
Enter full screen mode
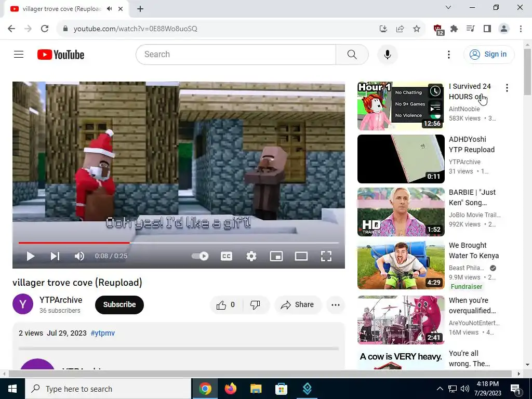coord(326,256)
